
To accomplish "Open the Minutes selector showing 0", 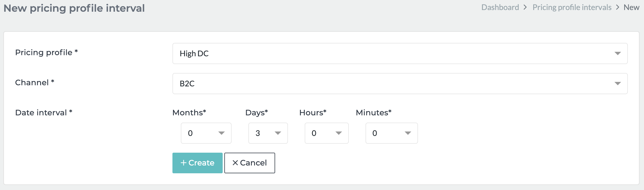I will pyautogui.click(x=391, y=133).
